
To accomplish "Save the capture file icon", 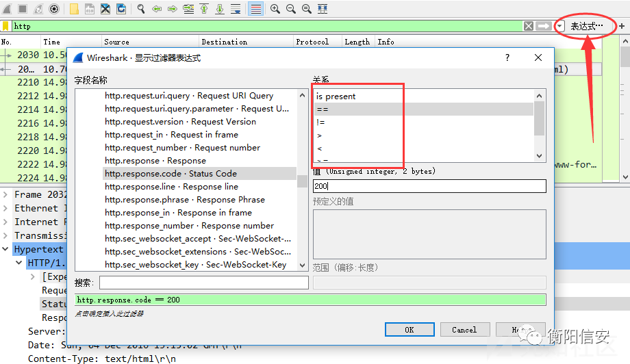I will tap(90, 9).
